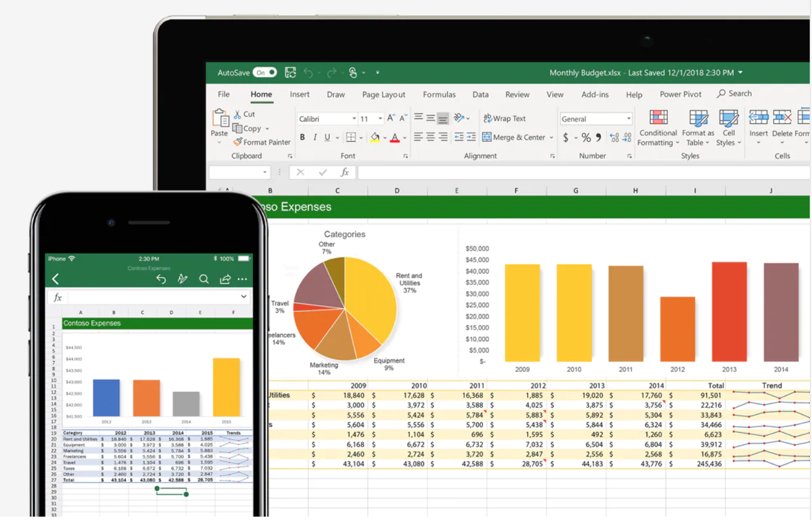This screenshot has height=520, width=812.
Task: Click inside the Name Box field
Action: pyautogui.click(x=235, y=172)
